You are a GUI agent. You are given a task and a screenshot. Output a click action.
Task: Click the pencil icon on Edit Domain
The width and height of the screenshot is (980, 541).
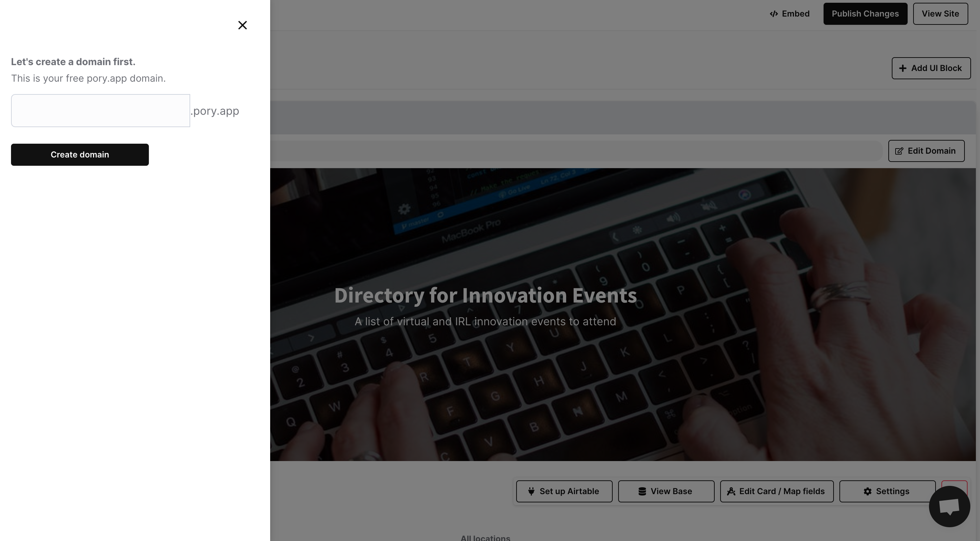(x=899, y=151)
